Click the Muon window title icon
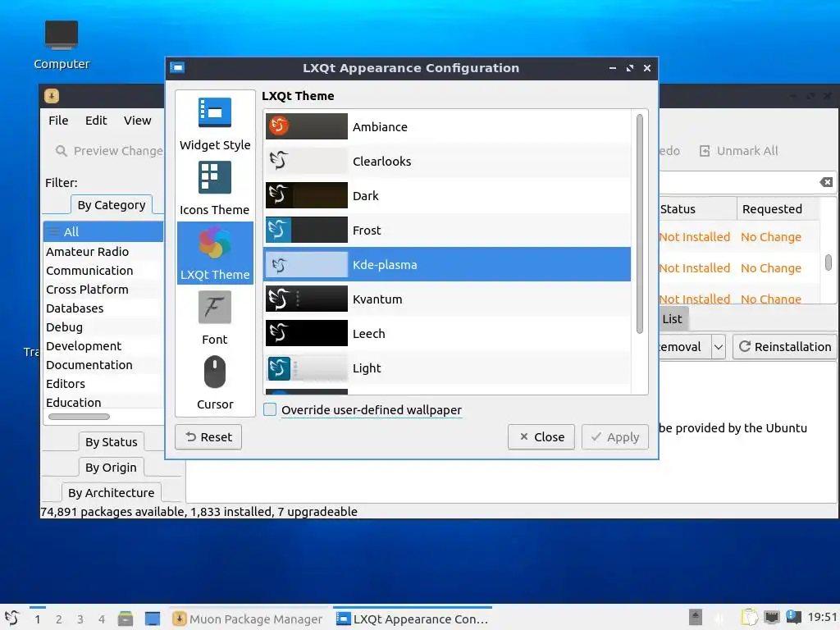Image resolution: width=840 pixels, height=630 pixels. point(52,96)
